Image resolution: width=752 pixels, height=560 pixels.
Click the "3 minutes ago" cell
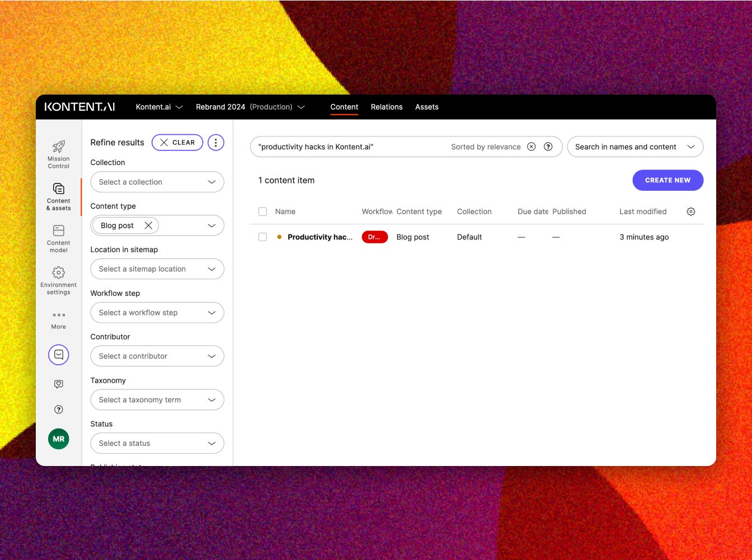tap(644, 237)
